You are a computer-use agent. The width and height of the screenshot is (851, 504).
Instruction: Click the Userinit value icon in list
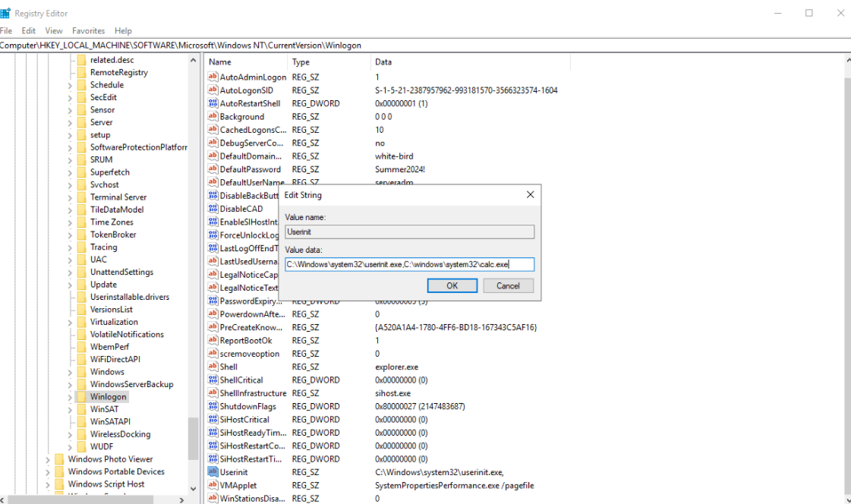tap(213, 472)
